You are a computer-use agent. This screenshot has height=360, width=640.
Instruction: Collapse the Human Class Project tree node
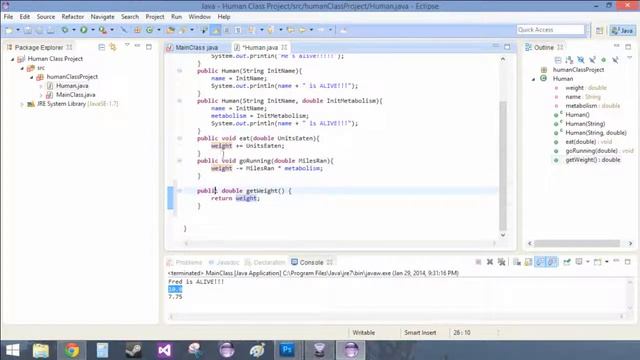tap(12, 59)
